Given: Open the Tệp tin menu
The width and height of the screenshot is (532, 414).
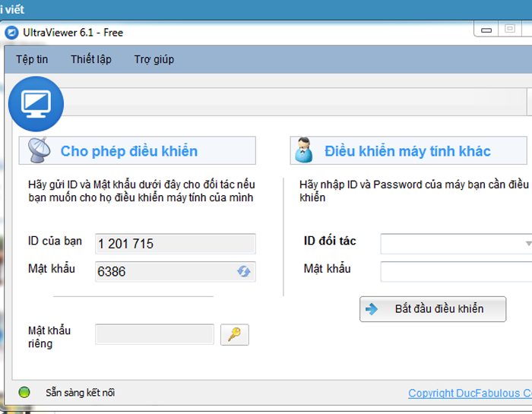Looking at the screenshot, I should pos(32,59).
